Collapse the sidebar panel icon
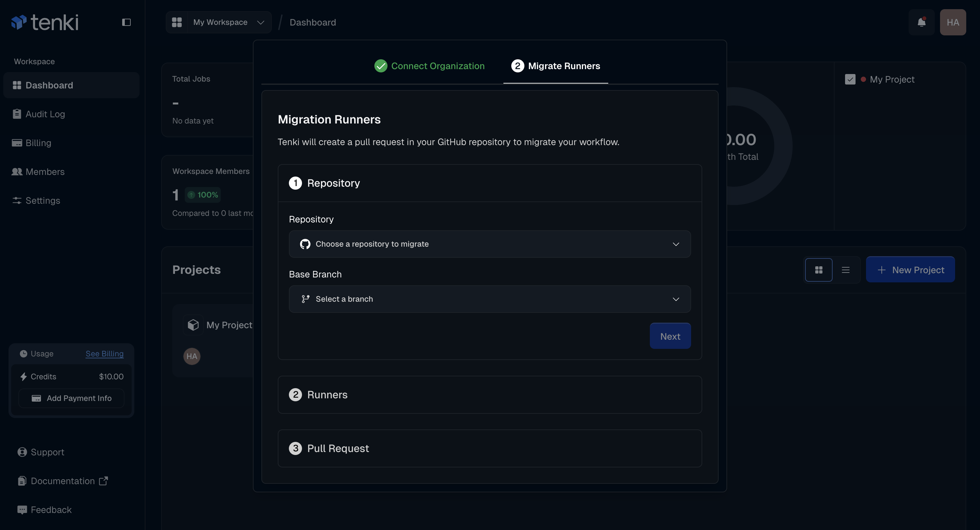 coord(126,23)
